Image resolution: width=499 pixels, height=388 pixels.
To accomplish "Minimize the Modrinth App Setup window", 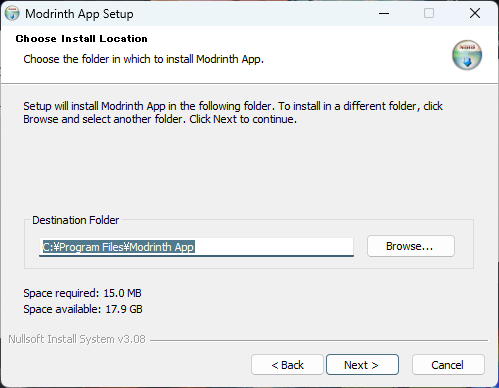I will coord(384,14).
